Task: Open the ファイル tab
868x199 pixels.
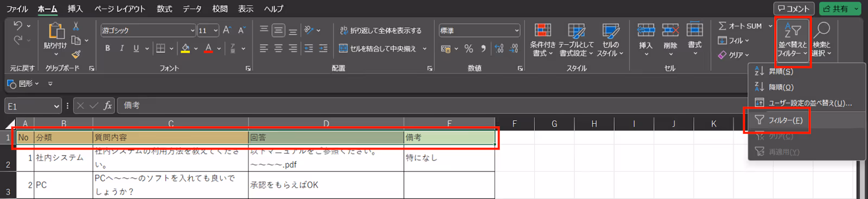Action: click(x=17, y=9)
